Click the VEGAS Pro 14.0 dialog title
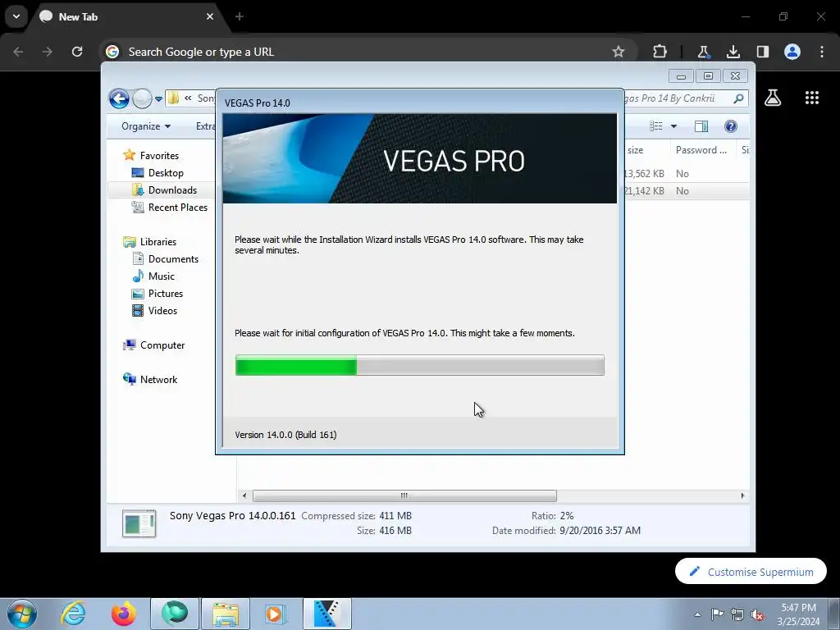This screenshot has height=630, width=840. (x=257, y=103)
